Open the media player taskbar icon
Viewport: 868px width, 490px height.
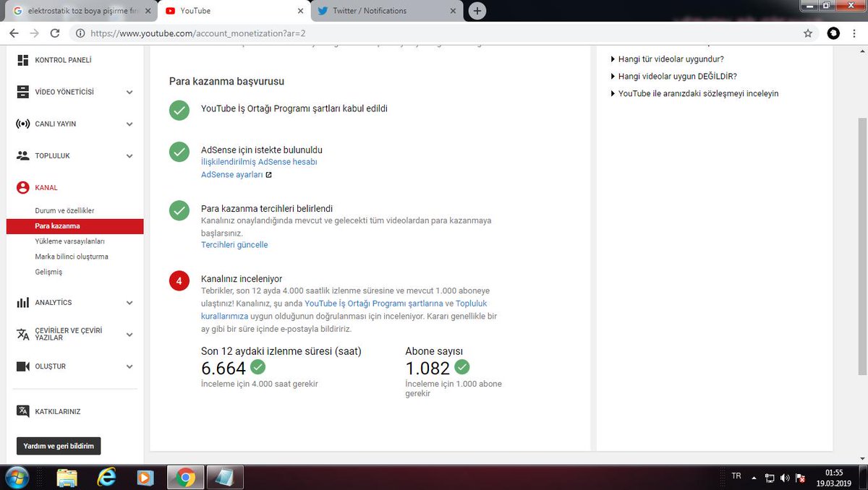click(x=145, y=478)
